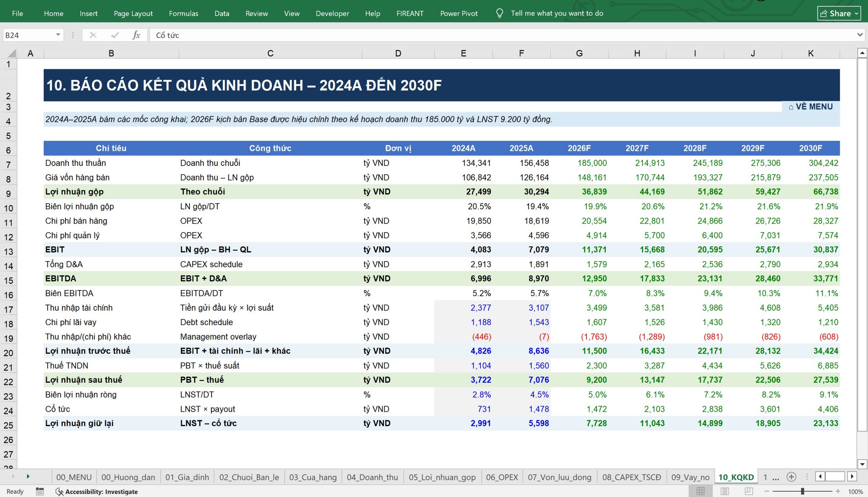Click the zoom slider handle
Screen dimensions: 868x497
pos(803,491)
